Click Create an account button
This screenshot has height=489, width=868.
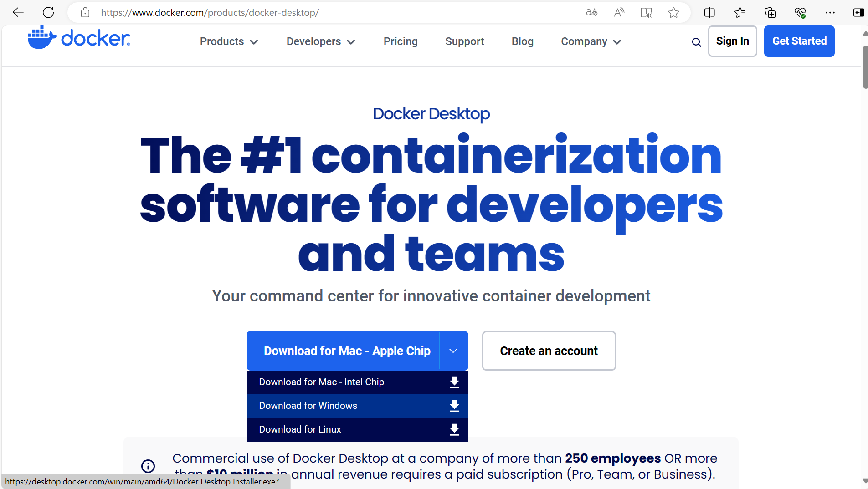(549, 351)
